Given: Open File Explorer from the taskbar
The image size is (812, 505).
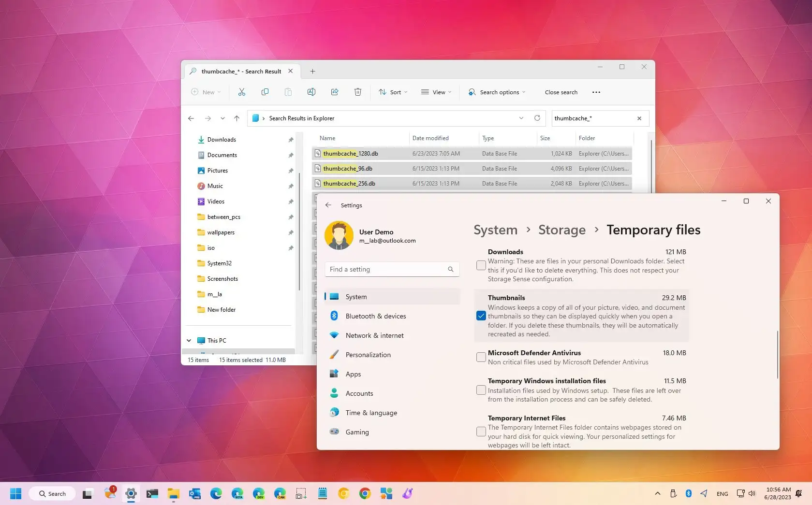Looking at the screenshot, I should pyautogui.click(x=174, y=493).
